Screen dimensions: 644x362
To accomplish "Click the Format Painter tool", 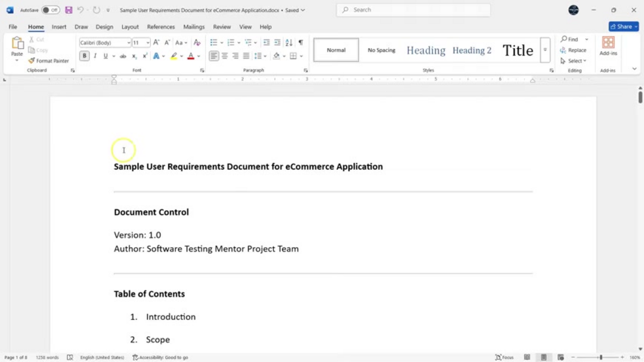I will coord(48,61).
